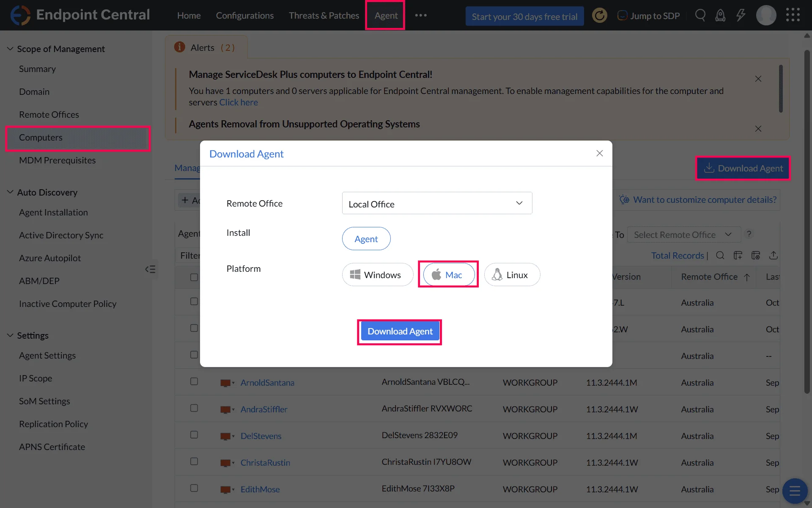
Task: Open the EdithMose computer link
Action: [260, 489]
